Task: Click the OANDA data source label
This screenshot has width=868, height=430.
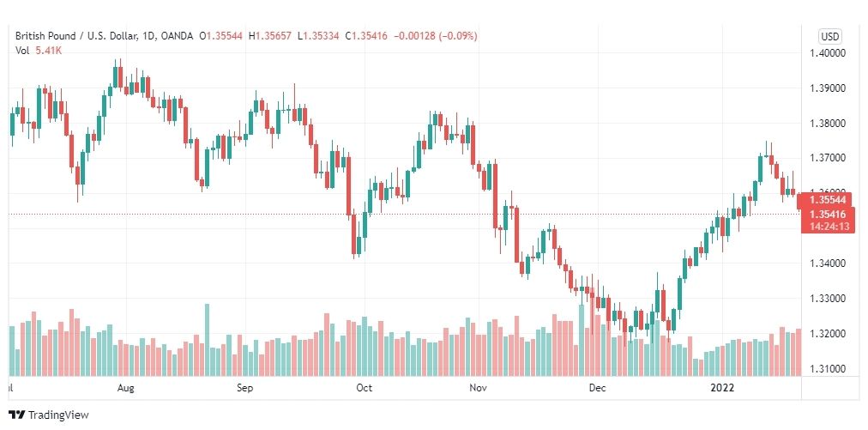Action: click(177, 36)
